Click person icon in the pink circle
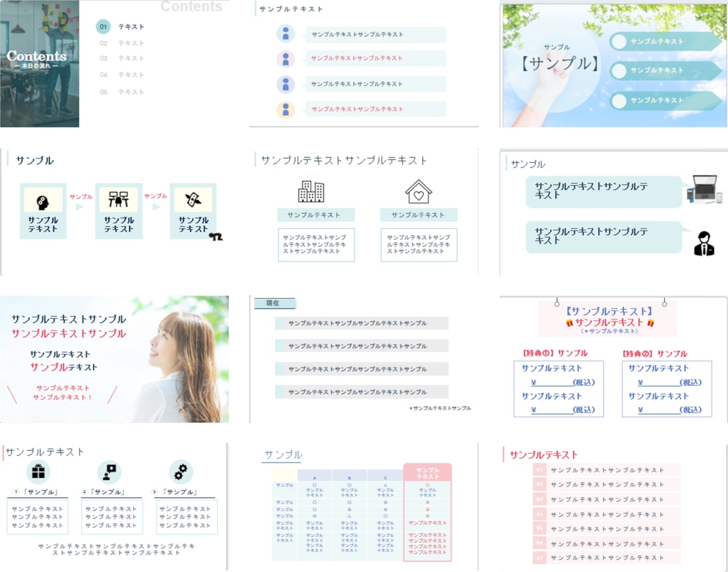The image size is (728, 572). point(286,59)
